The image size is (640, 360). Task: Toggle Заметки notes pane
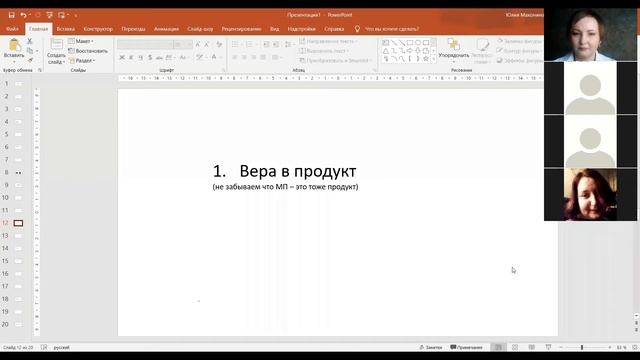pyautogui.click(x=431, y=347)
